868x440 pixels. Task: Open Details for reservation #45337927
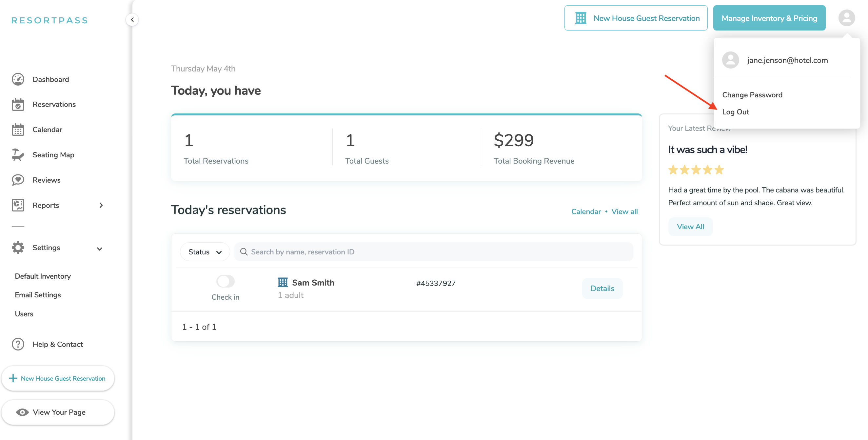(x=602, y=289)
